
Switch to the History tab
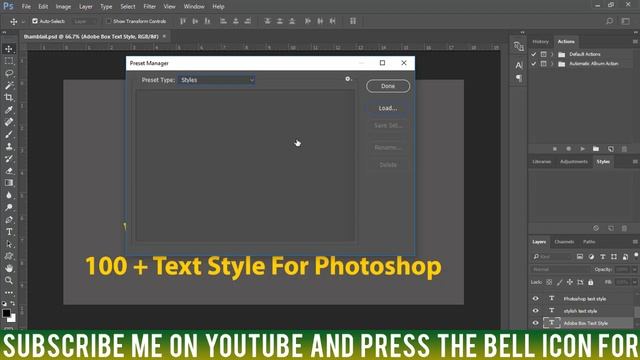tap(540, 42)
